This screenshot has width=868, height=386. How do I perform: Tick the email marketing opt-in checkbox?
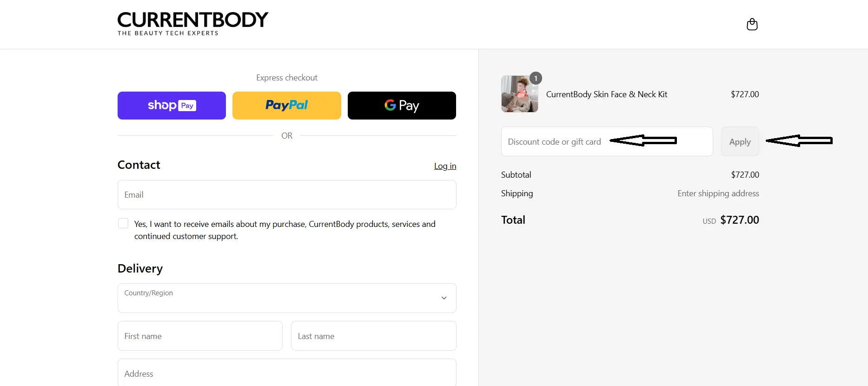click(x=123, y=224)
